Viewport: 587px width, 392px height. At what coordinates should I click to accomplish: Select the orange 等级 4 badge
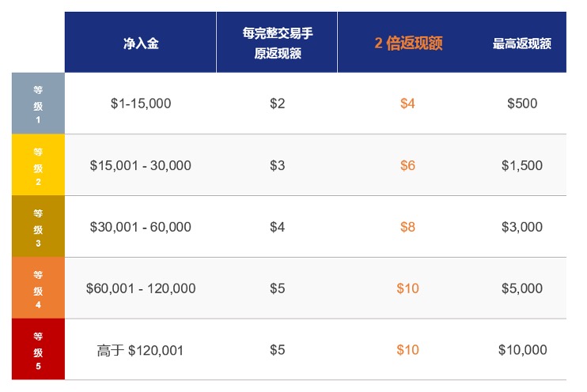click(x=38, y=288)
